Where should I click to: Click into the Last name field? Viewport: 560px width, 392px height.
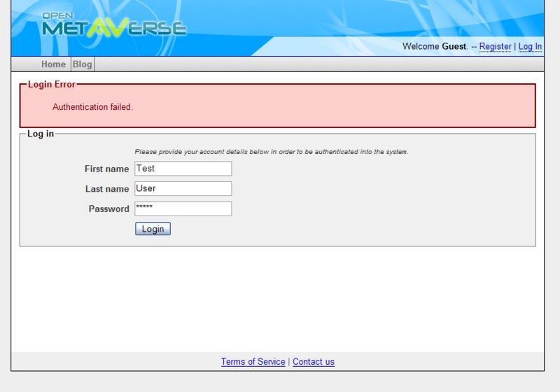183,188
